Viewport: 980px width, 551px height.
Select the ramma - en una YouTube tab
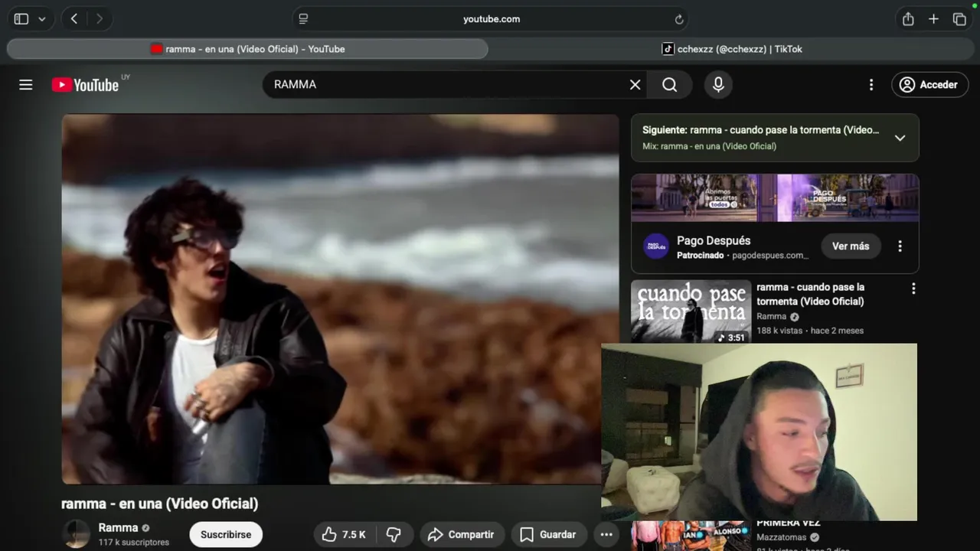point(247,49)
